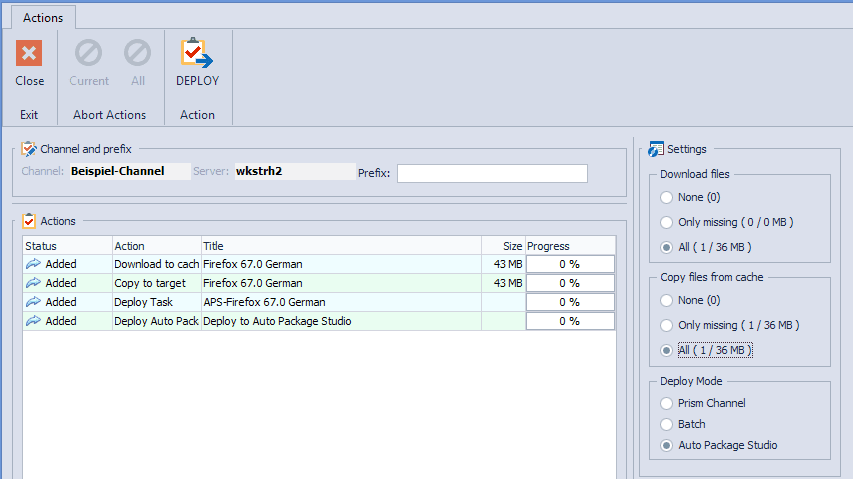The height and width of the screenshot is (479, 853).
Task: Click the Abort All actions icon
Action: (x=137, y=54)
